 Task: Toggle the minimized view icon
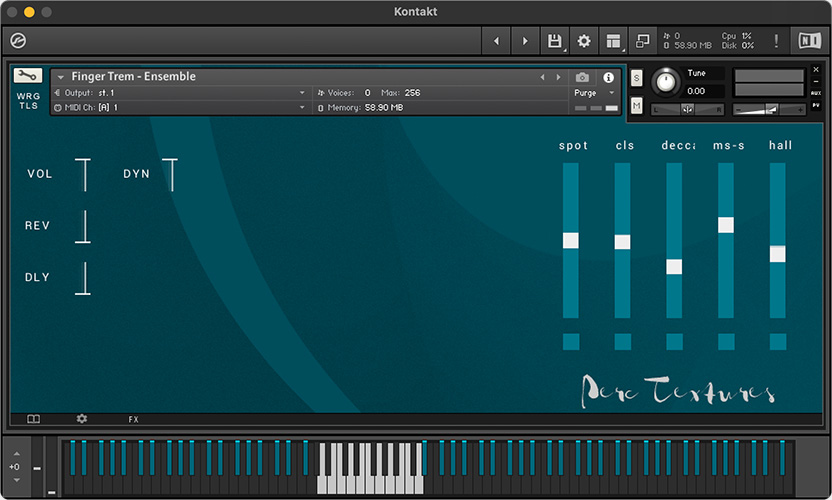pos(643,41)
